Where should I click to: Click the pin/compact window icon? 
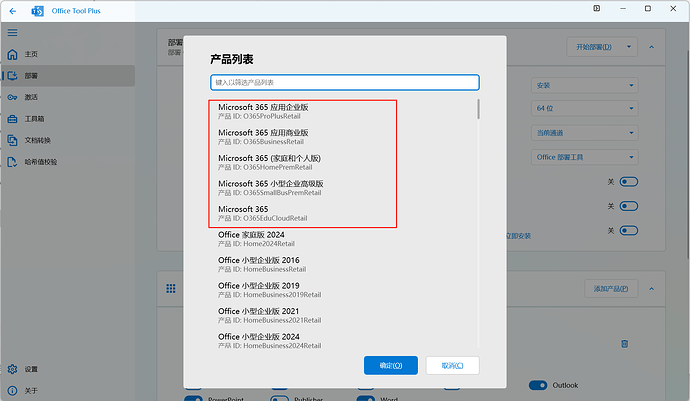point(597,8)
